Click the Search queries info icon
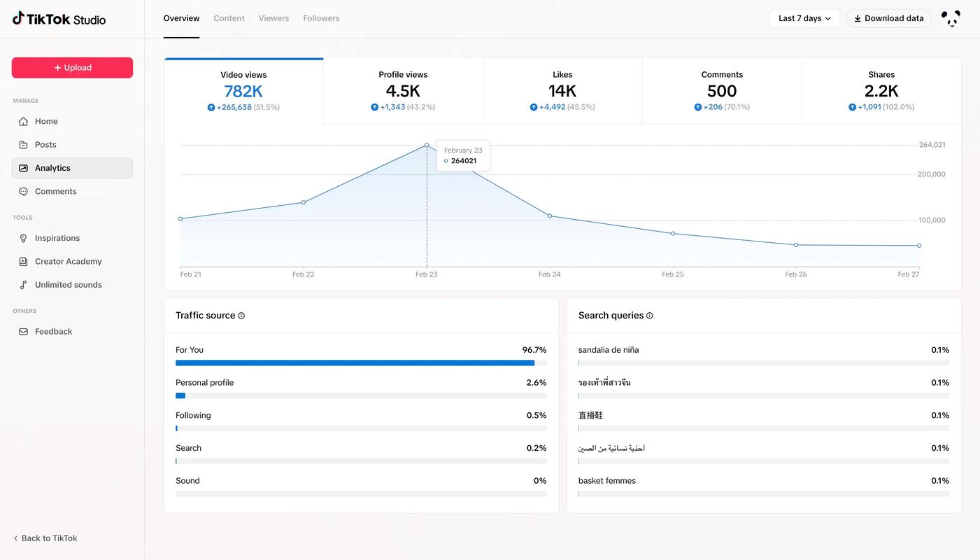The width and height of the screenshot is (980, 560). pos(650,316)
